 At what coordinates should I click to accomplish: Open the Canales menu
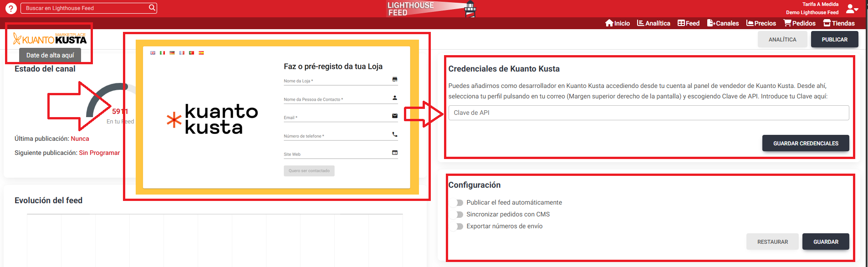(x=723, y=23)
